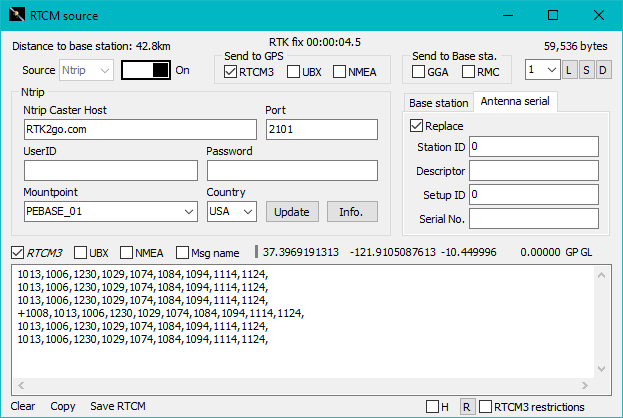623x418 pixels.
Task: Click Distance to base station: 42.8km text
Action: coord(91,46)
